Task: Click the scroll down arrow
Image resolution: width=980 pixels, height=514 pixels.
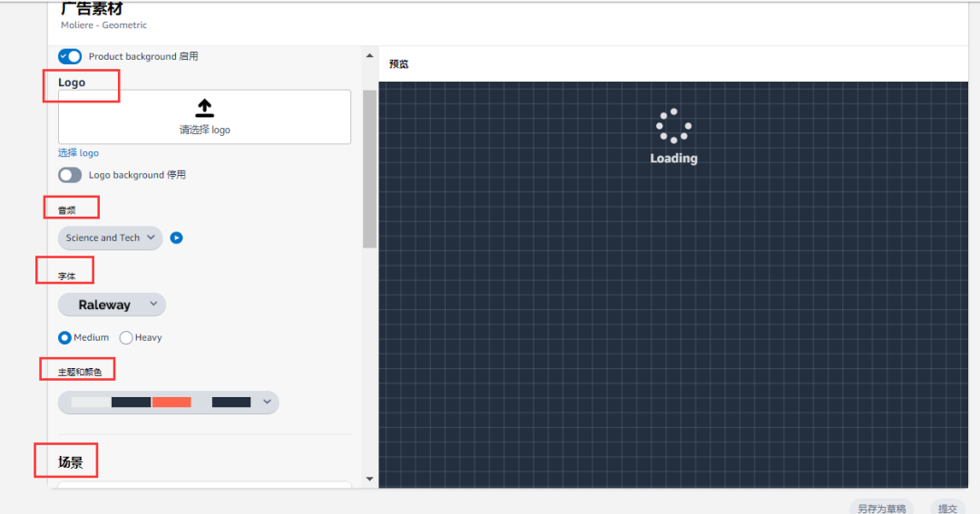Action: 369,479
